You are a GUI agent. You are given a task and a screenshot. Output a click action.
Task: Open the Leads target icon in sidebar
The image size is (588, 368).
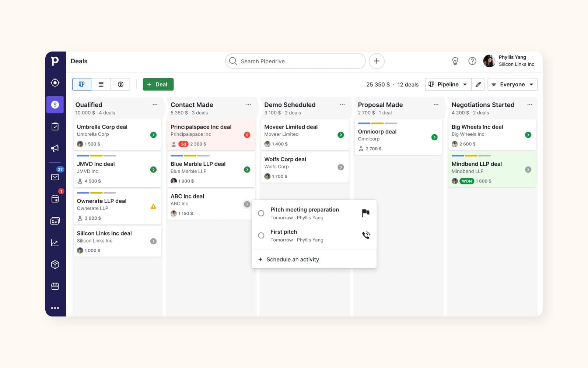[55, 83]
